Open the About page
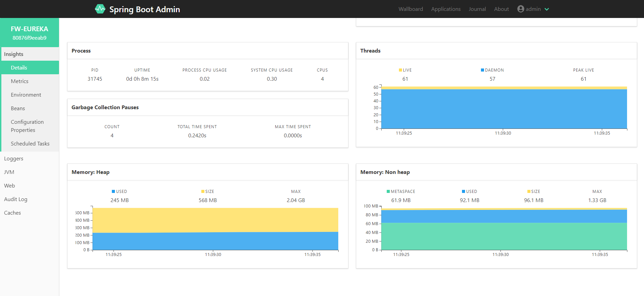 (x=501, y=9)
